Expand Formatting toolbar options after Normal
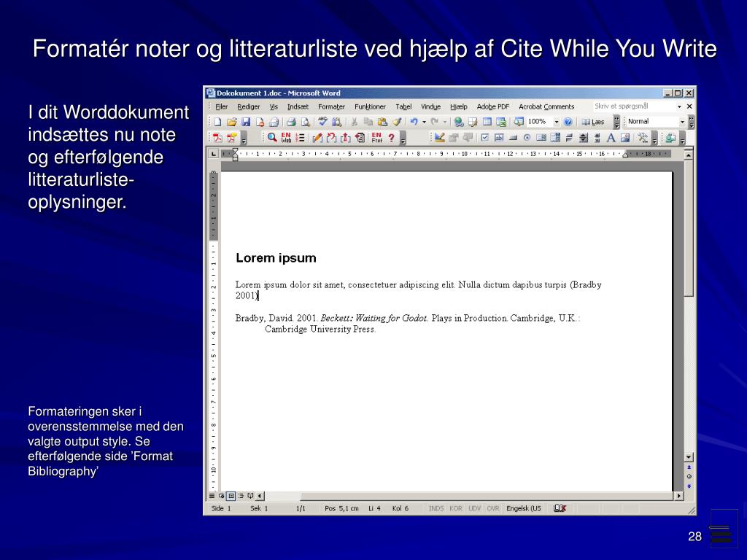The height and width of the screenshot is (560, 747). (692, 122)
